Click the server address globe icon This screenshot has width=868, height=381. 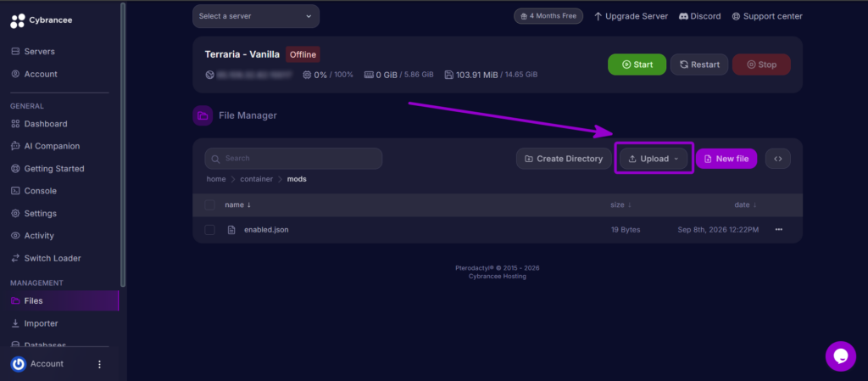click(x=209, y=74)
